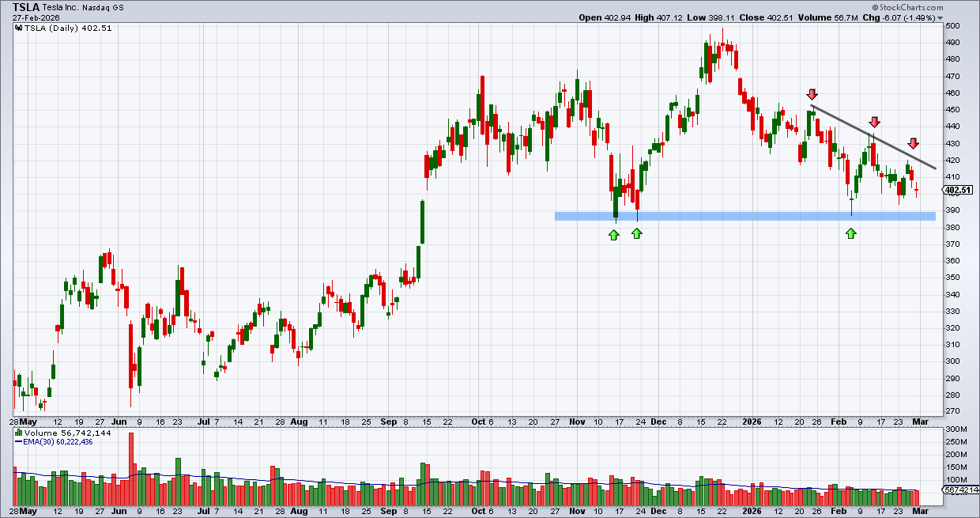This screenshot has height=518, width=980.
Task: Click the 460 price axis label
Action: click(x=953, y=93)
